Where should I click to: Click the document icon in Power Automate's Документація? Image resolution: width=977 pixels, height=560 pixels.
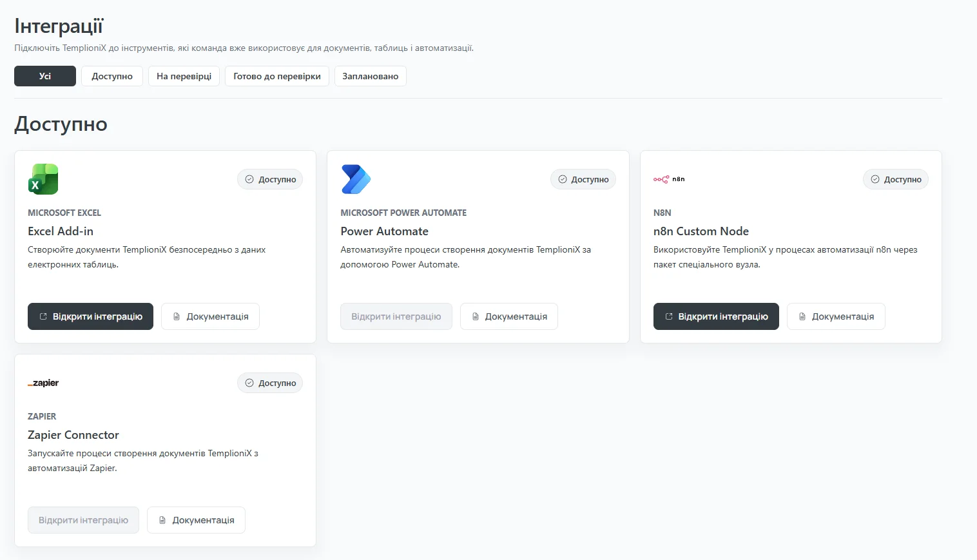pos(476,316)
